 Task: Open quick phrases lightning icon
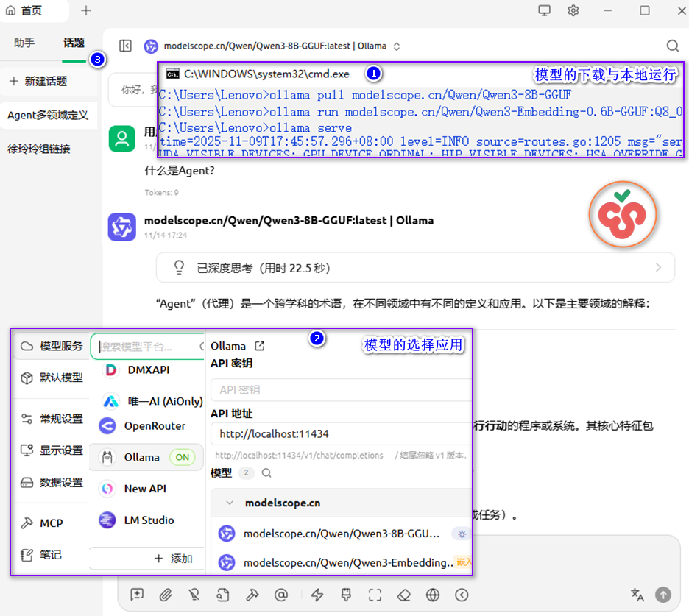317,595
